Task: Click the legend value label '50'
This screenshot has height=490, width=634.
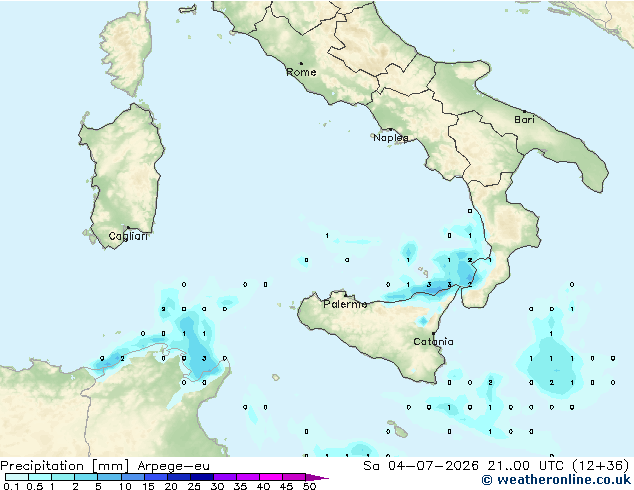Action: point(309,486)
